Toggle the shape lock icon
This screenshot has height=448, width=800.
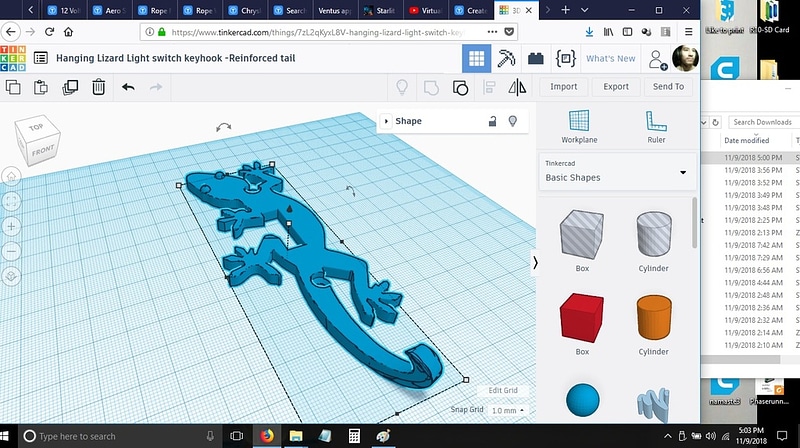click(492, 121)
